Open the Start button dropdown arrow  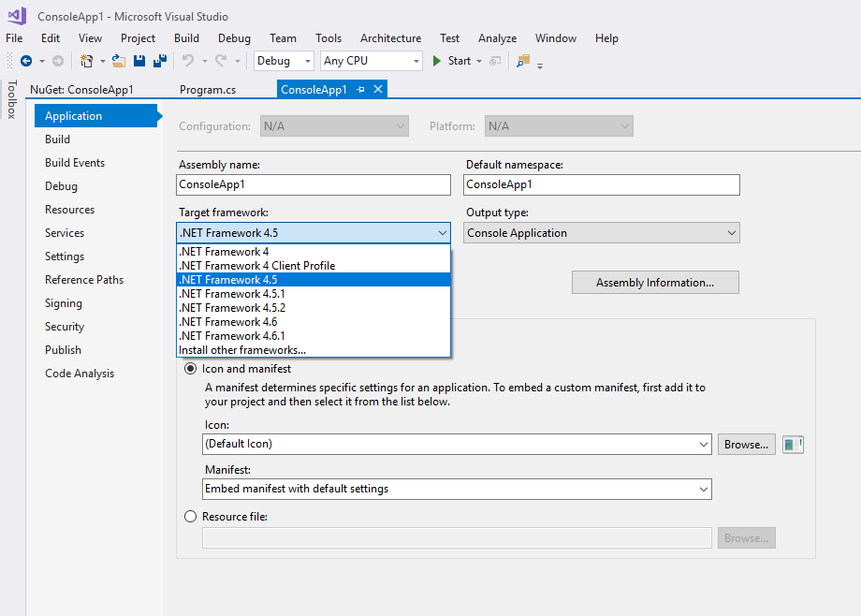(x=479, y=61)
